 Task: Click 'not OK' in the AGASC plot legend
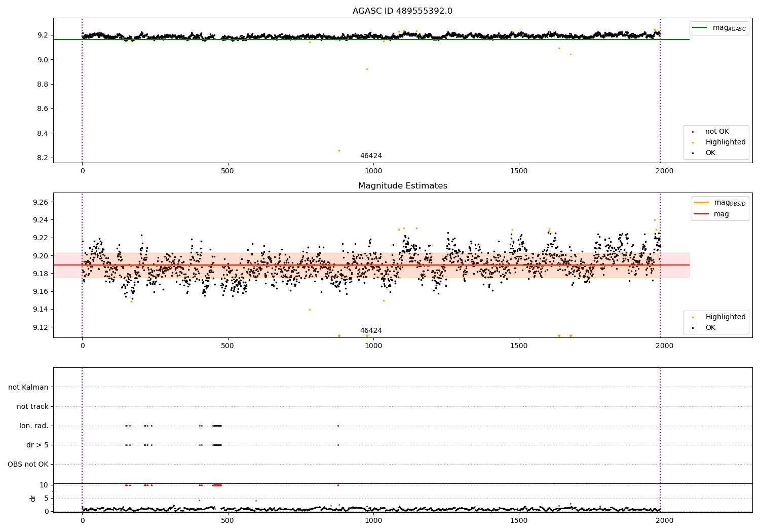pyautogui.click(x=717, y=132)
